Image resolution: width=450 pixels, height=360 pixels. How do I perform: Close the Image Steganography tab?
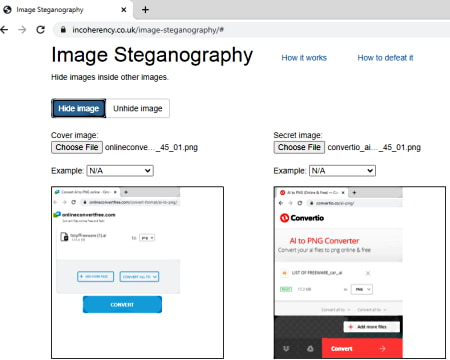(123, 10)
